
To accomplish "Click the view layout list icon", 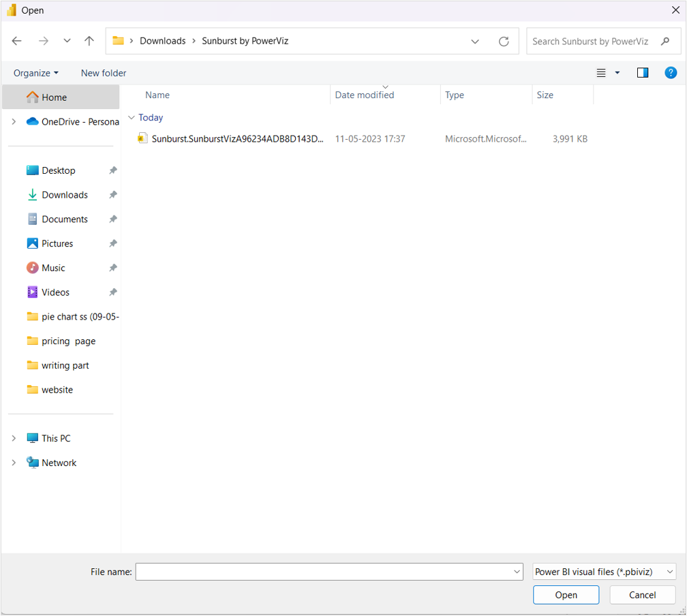I will coord(601,73).
